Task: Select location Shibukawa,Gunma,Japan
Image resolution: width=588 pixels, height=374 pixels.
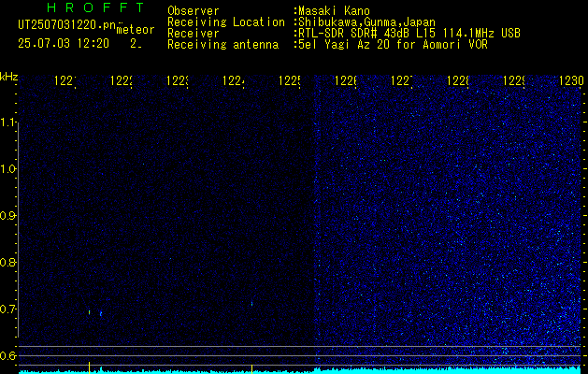Action: tap(366, 22)
